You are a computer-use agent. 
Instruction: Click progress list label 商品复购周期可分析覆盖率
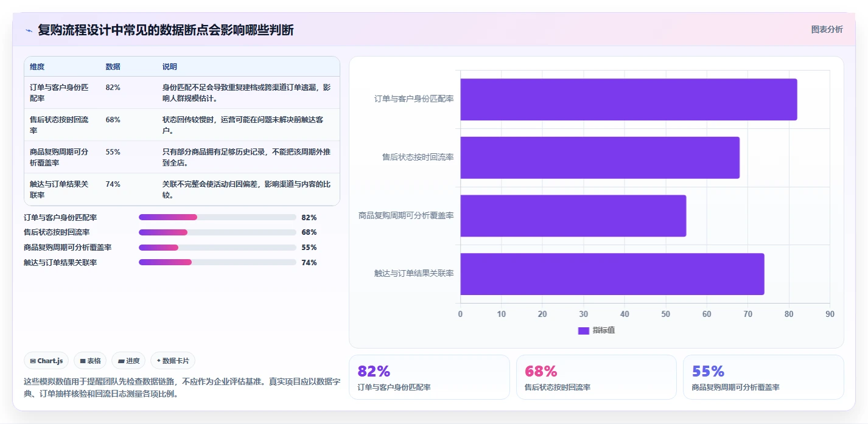click(68, 248)
